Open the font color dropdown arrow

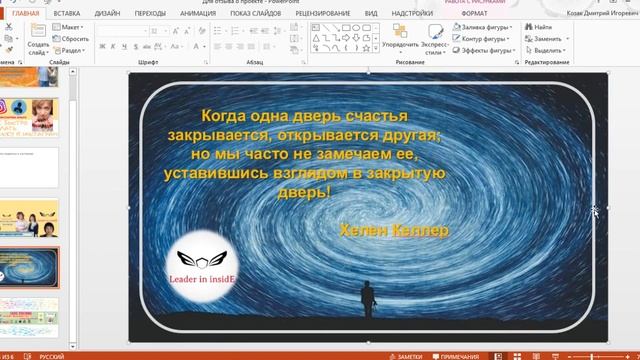click(204, 47)
